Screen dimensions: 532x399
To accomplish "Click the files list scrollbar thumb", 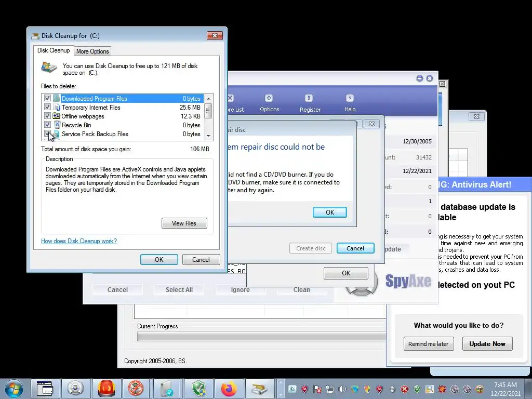I will pyautogui.click(x=208, y=111).
